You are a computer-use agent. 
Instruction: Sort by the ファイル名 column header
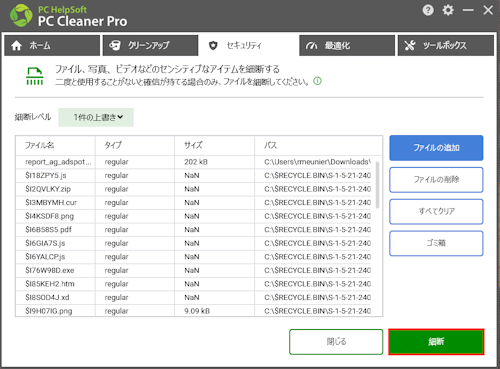click(x=55, y=145)
